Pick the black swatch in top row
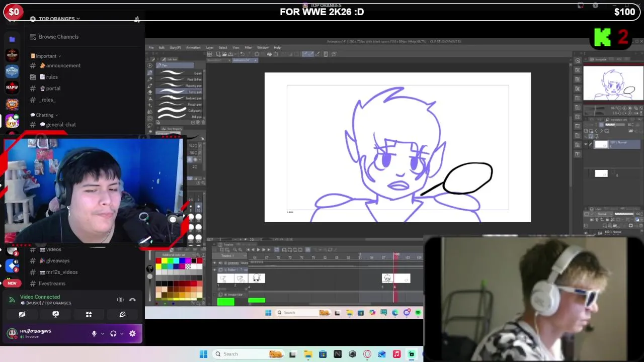Viewport: 644px width, 362px height. [x=194, y=261]
